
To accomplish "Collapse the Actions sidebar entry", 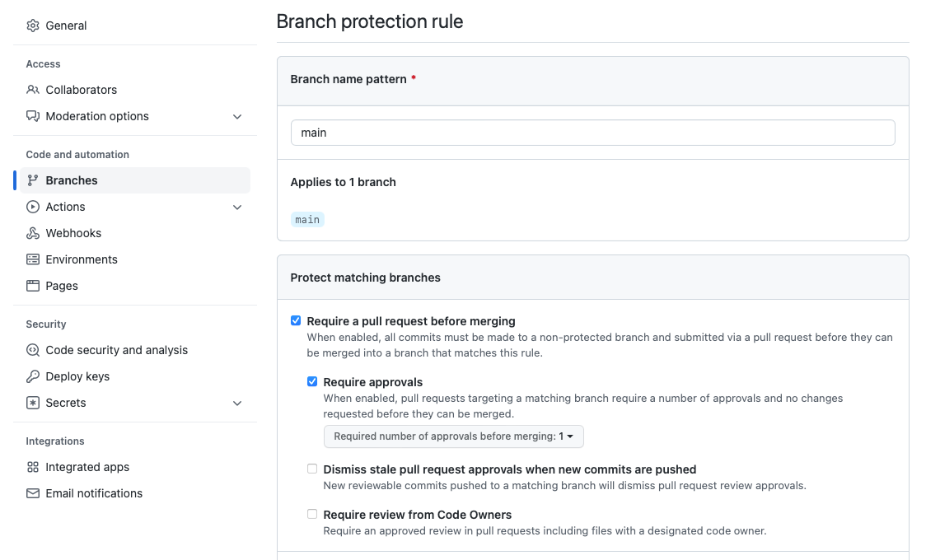I will click(237, 207).
